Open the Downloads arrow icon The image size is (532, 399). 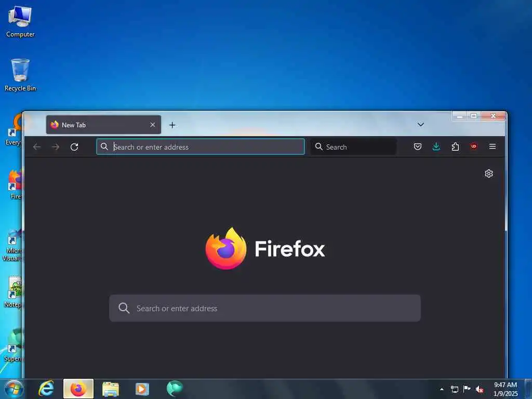point(436,147)
